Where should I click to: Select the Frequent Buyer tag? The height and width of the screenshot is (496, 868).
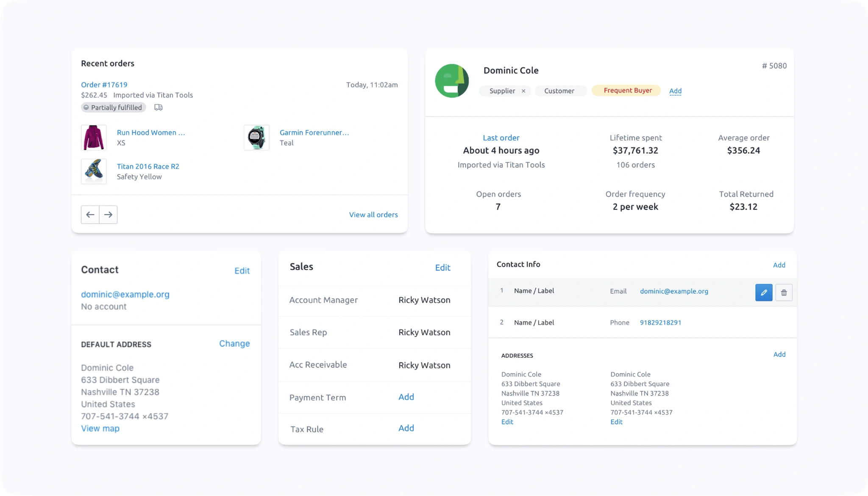point(627,90)
